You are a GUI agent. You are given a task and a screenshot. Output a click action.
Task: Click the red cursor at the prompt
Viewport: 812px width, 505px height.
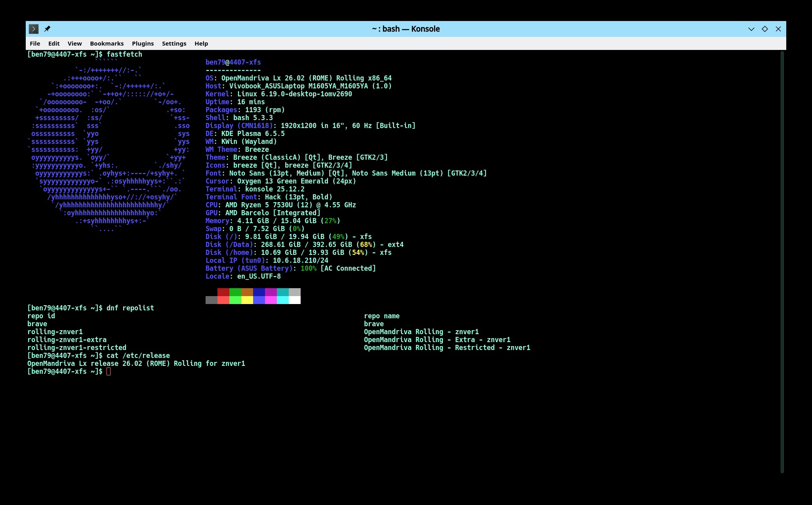point(109,371)
